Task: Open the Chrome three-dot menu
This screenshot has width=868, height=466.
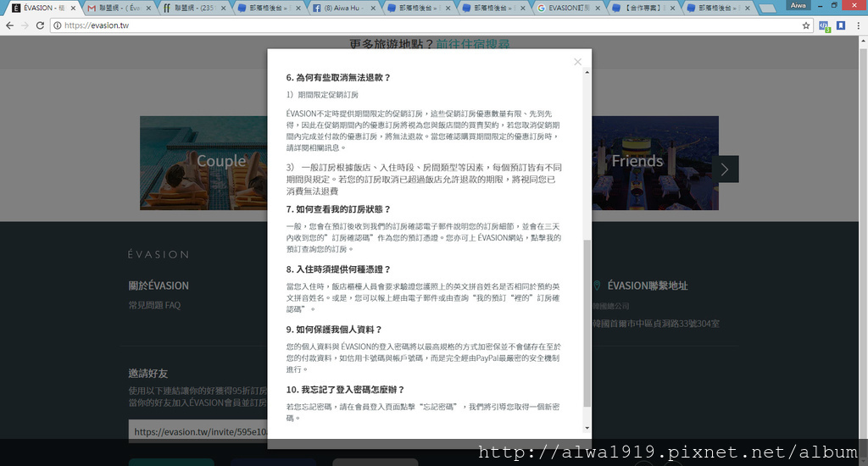Action: click(x=858, y=25)
